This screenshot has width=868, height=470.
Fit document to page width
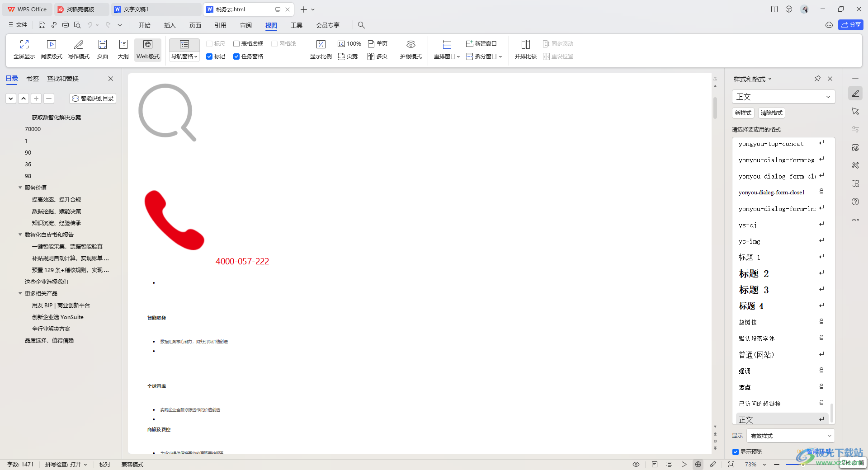pyautogui.click(x=348, y=56)
